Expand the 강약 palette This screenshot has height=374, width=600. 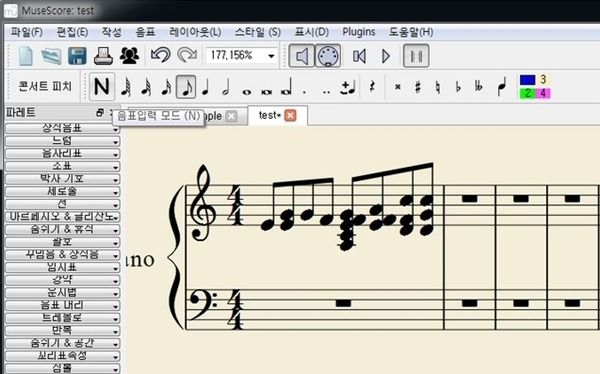coord(62,280)
